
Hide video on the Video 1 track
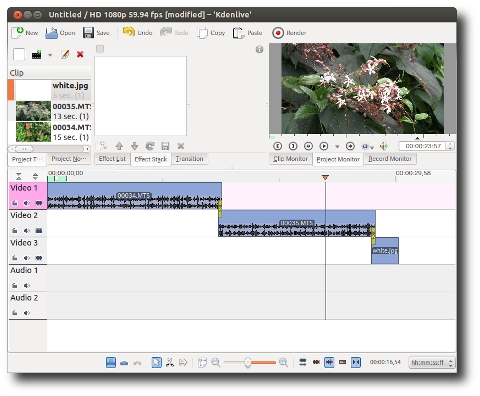tap(39, 203)
